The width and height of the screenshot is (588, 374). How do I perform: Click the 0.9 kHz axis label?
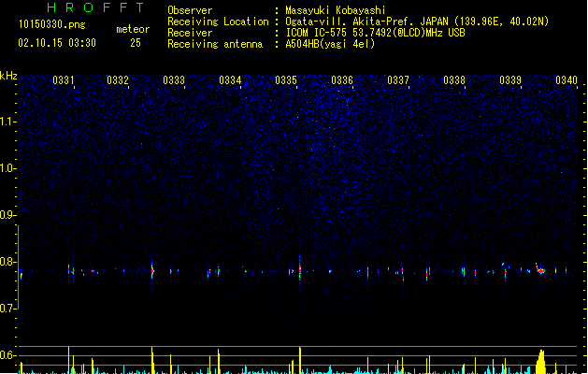[8, 215]
